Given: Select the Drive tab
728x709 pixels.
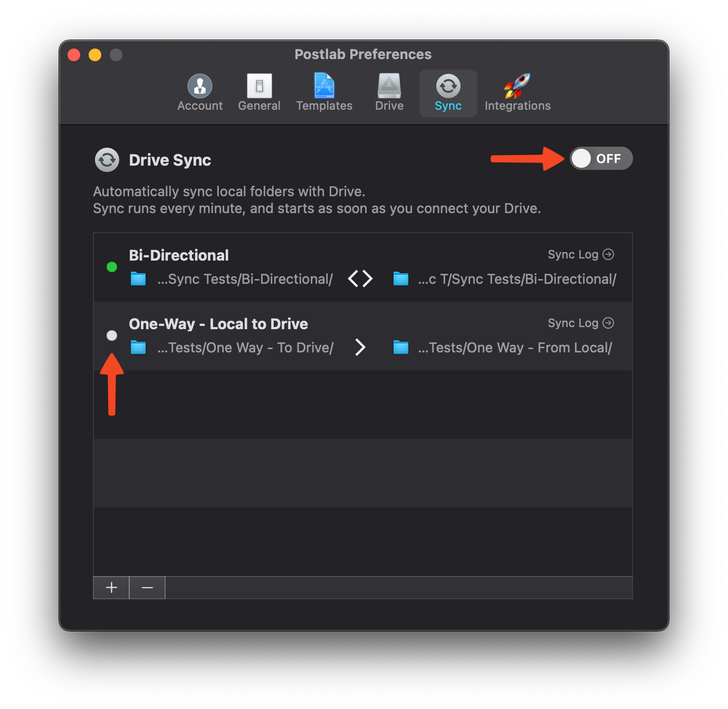Looking at the screenshot, I should coord(389,93).
